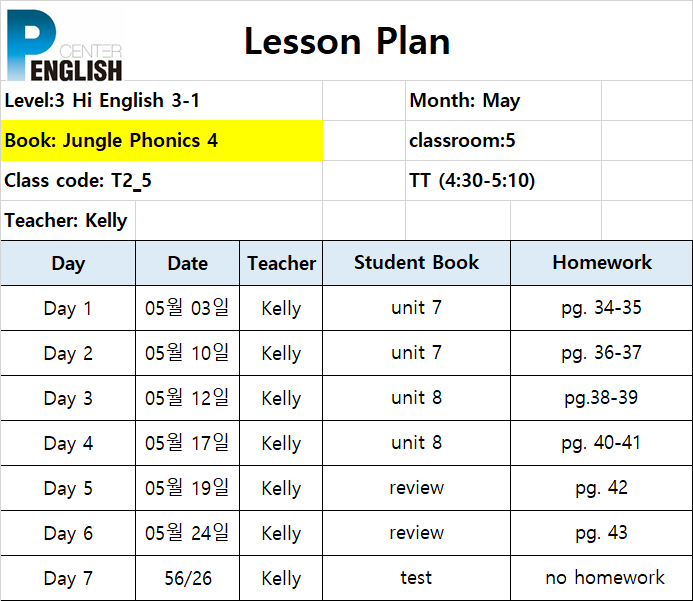
Task: Select the Teacher: Kelly cell
Action: (68, 220)
